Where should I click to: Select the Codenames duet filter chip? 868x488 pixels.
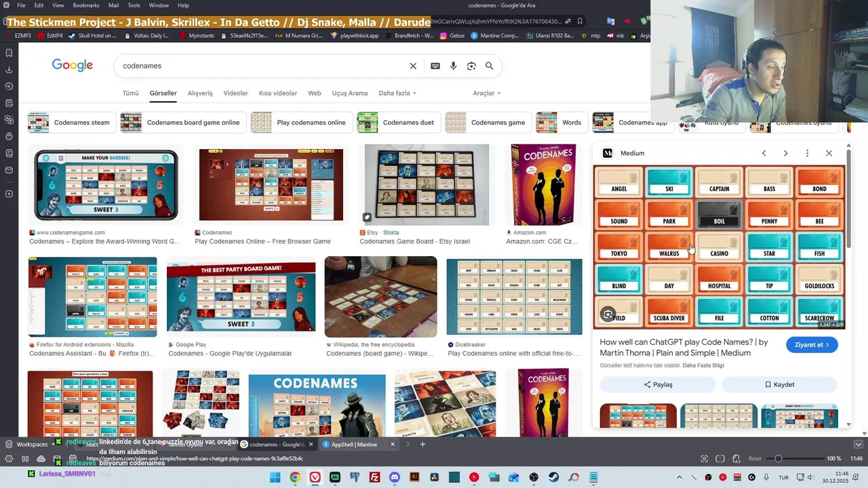(x=397, y=123)
